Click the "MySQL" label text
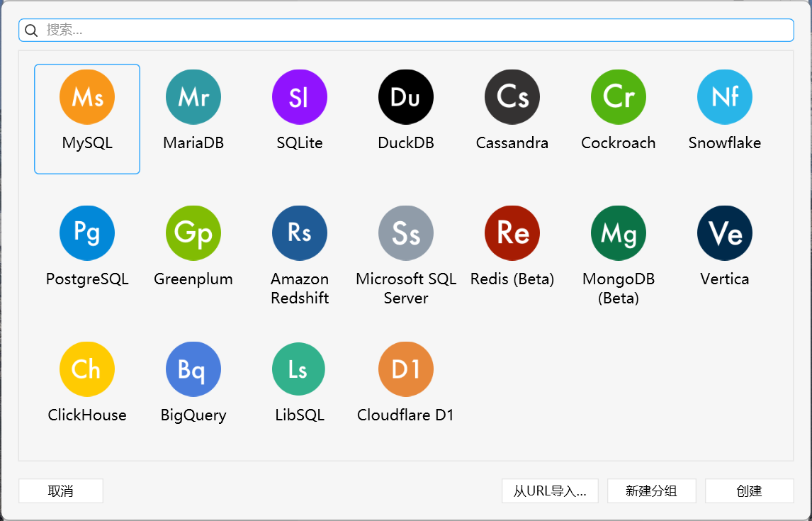Viewport: 812px width, 521px height. pyautogui.click(x=87, y=143)
